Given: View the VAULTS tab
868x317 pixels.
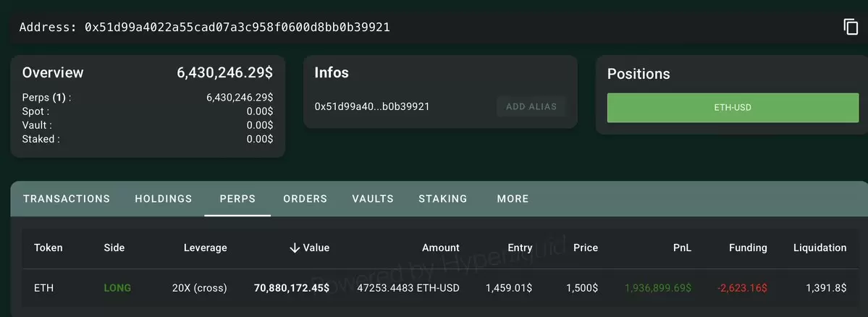Looking at the screenshot, I should click(373, 198).
